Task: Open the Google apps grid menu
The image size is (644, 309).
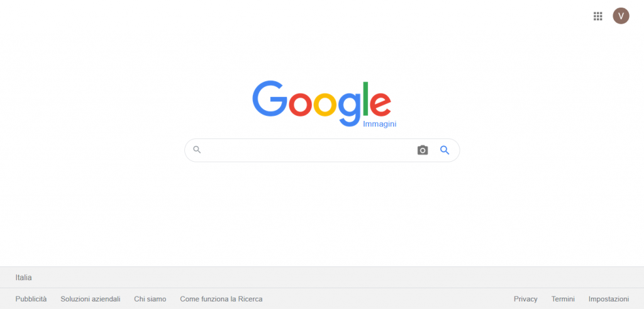Action: click(597, 16)
